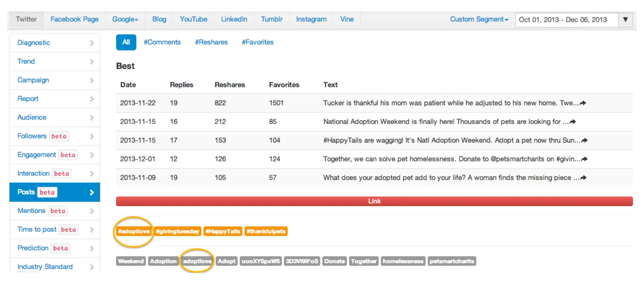Image resolution: width=644 pixels, height=290 pixels.
Task: Filter posts by #Favorites
Action: [258, 42]
